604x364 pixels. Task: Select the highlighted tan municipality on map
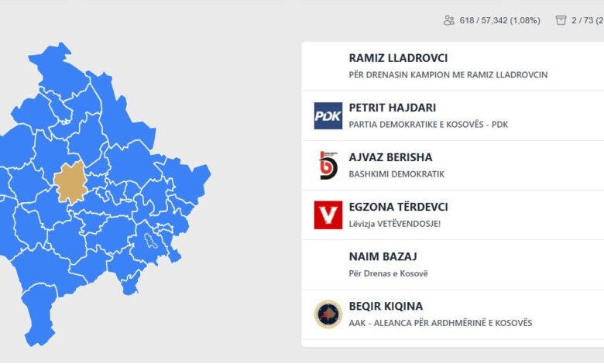click(70, 182)
